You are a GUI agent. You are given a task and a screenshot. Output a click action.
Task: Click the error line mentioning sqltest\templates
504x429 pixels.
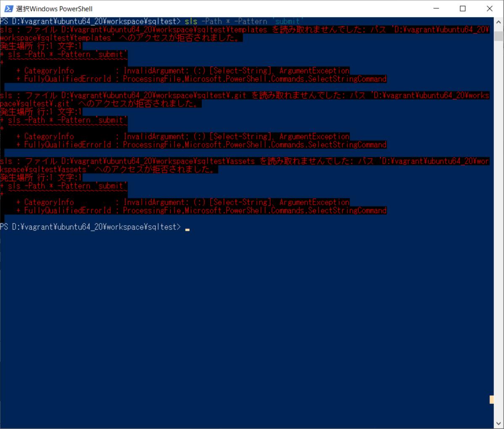point(245,34)
